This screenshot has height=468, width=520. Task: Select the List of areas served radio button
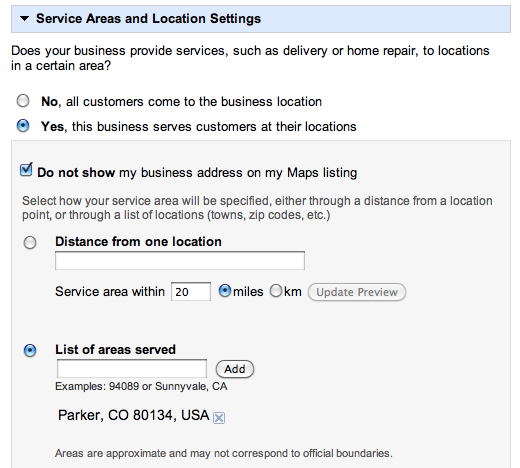(30, 350)
